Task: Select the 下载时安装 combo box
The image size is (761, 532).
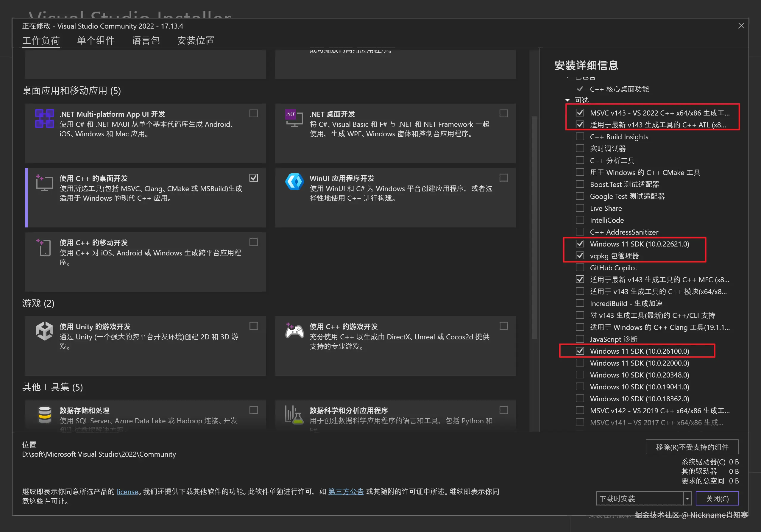Action: (x=644, y=498)
